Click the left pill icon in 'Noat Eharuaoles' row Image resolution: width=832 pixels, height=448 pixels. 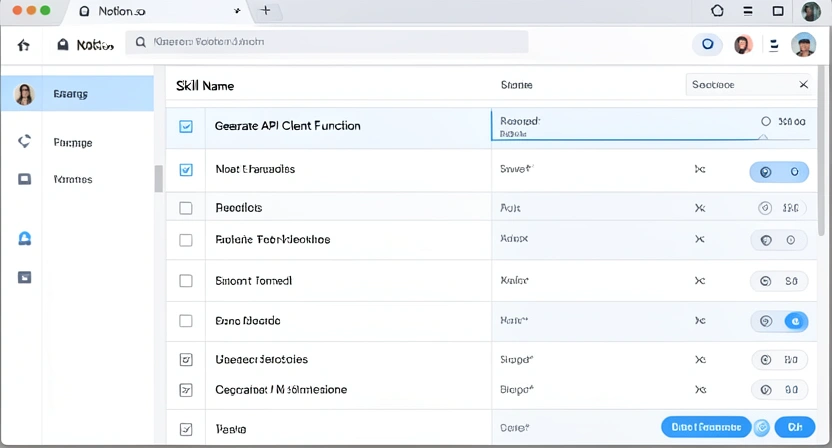tap(765, 172)
